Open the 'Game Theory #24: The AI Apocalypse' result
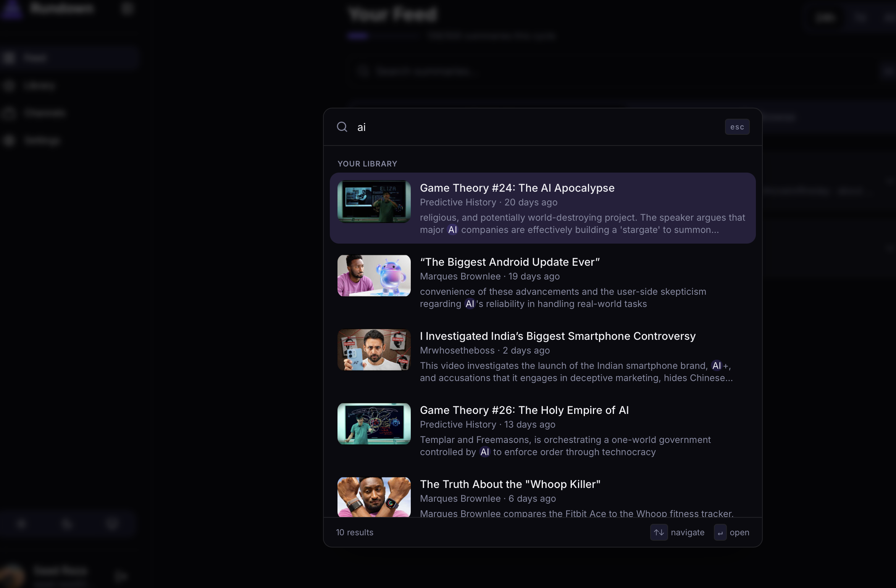Viewport: 896px width, 588px height. pos(542,208)
